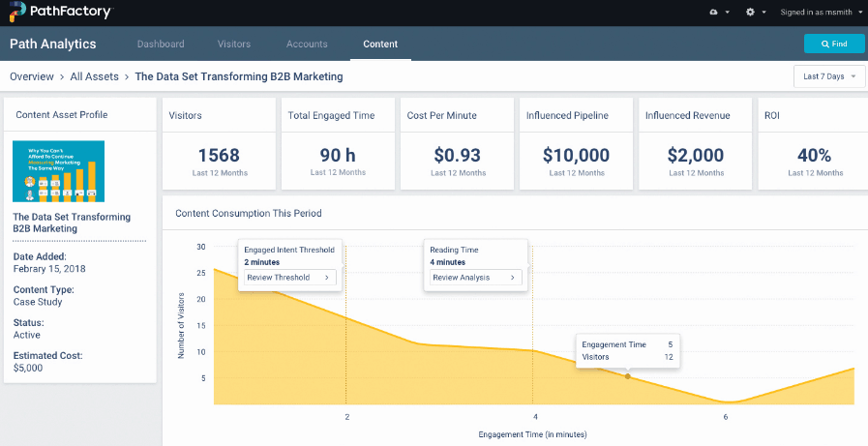The image size is (868, 446).
Task: Click the 'Content Asset Profile' heading
Action: click(x=61, y=114)
